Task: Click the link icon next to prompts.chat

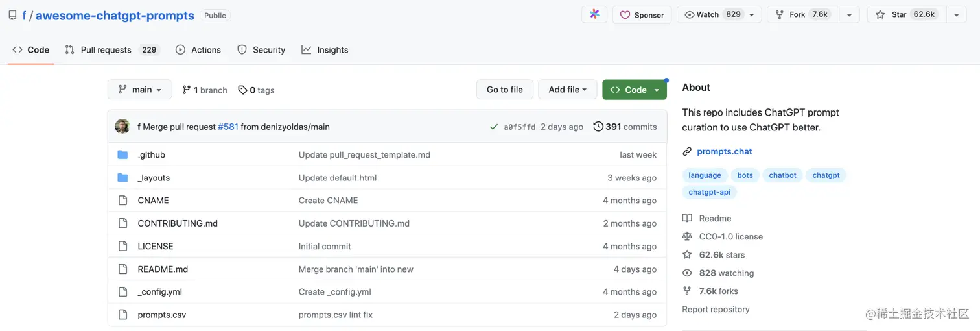Action: (x=687, y=151)
